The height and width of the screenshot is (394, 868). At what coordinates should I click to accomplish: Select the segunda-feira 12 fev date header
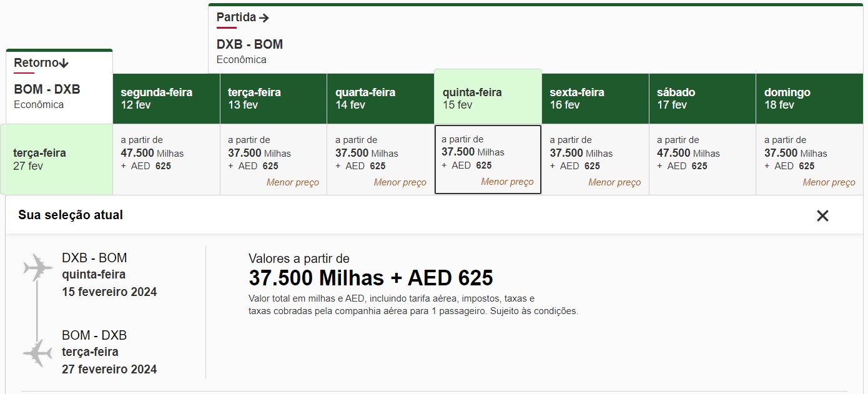click(167, 99)
